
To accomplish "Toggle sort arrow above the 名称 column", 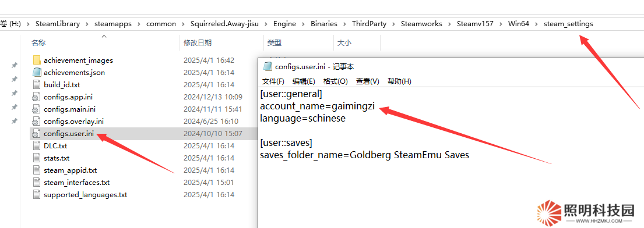I will tap(104, 37).
